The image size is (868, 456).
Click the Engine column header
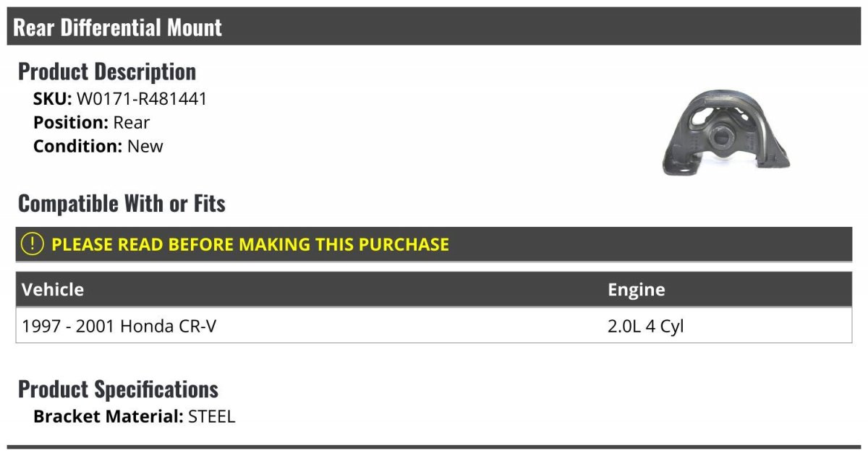coord(636,290)
